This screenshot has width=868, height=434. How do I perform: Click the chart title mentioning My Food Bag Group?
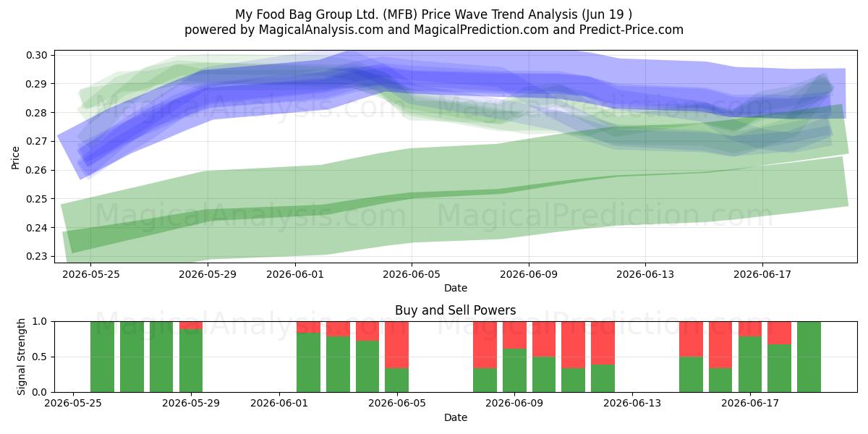(x=434, y=14)
